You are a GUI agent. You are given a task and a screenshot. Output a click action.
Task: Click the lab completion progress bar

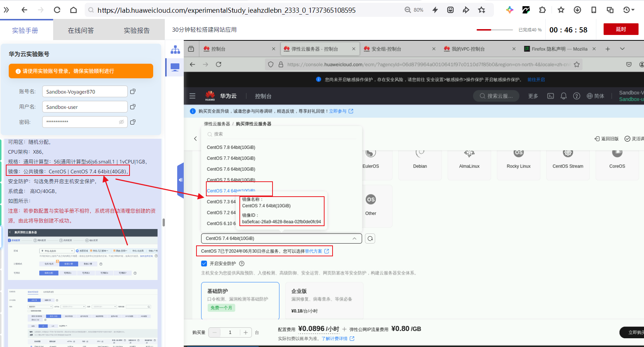[x=494, y=30]
